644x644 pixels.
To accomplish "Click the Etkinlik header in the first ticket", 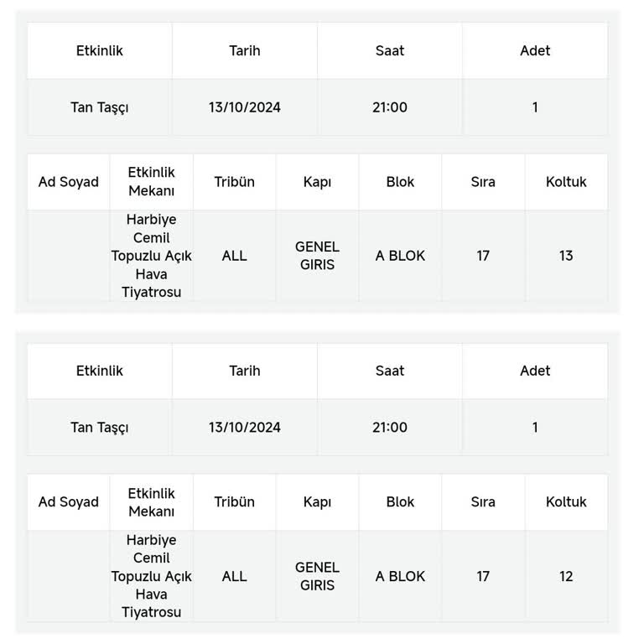I will pyautogui.click(x=99, y=50).
